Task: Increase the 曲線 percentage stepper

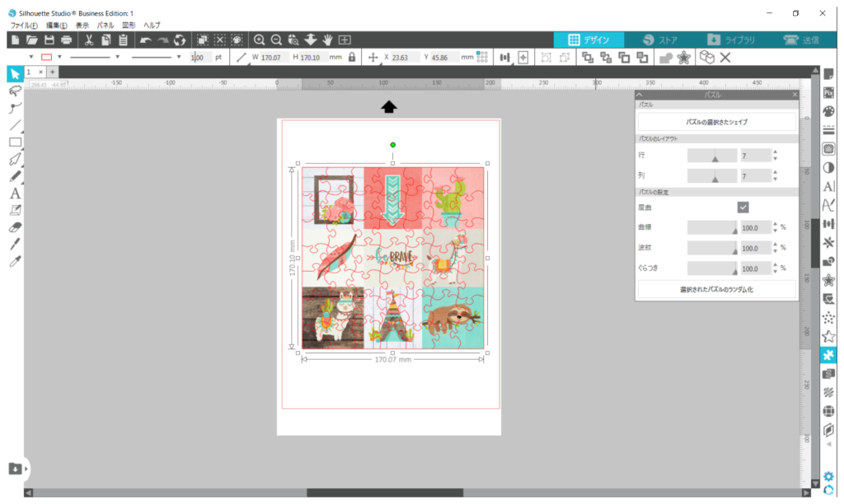Action: coord(775,224)
